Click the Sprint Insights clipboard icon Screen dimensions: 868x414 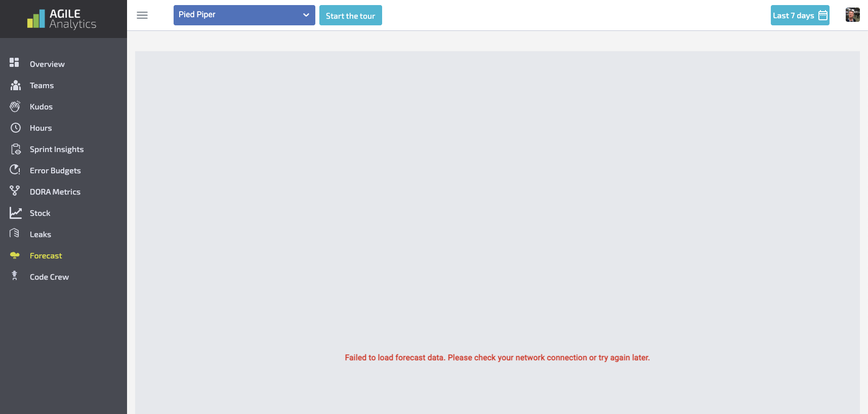pos(15,149)
